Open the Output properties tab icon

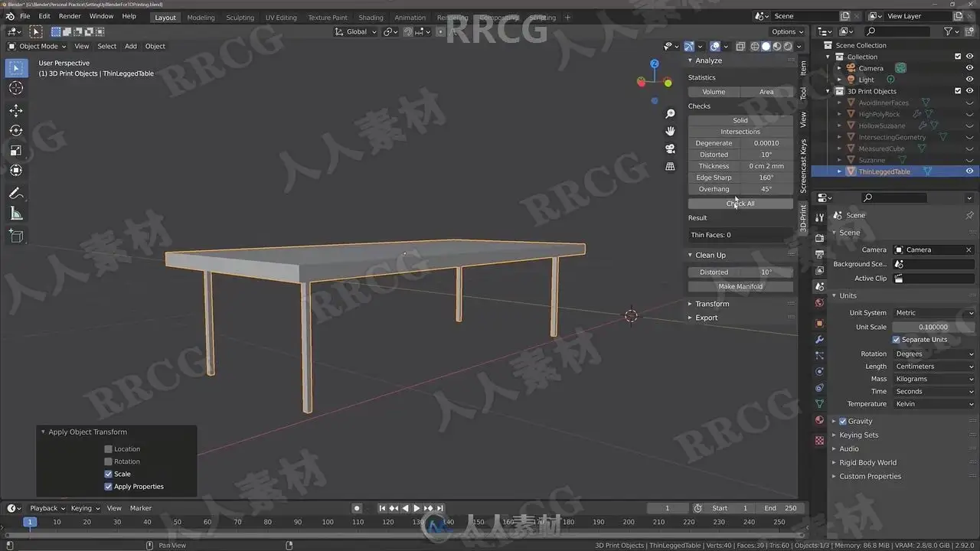[819, 253]
